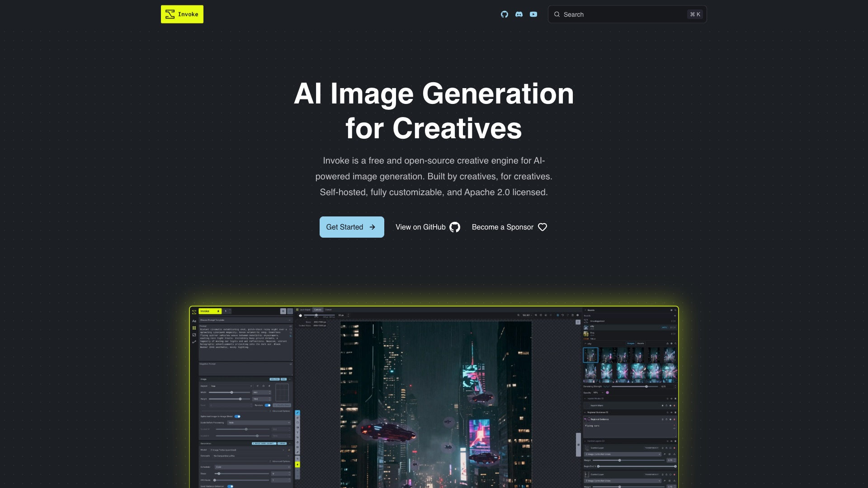Select the first highlighted gallery thumbnail in preview

coord(591,355)
